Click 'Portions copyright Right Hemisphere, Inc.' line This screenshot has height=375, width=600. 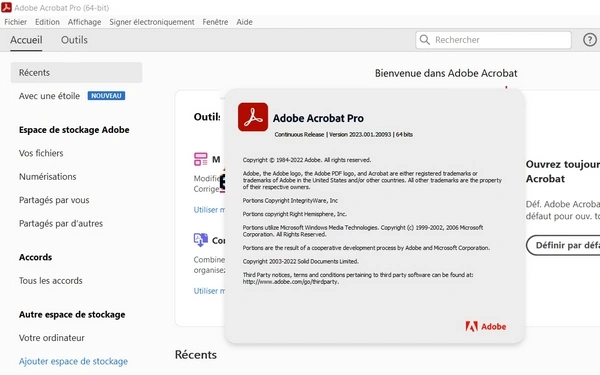[295, 214]
